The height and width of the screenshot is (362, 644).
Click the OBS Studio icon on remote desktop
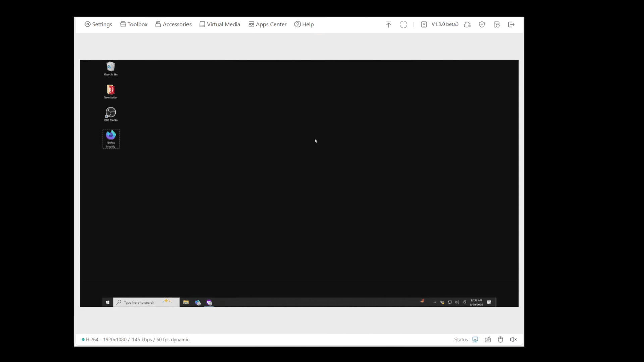tap(111, 113)
